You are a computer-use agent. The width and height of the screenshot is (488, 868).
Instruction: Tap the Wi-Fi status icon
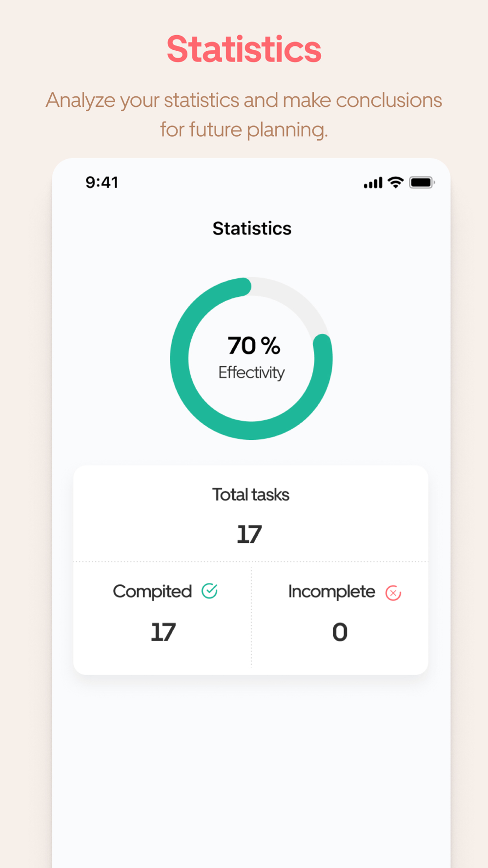point(396,182)
